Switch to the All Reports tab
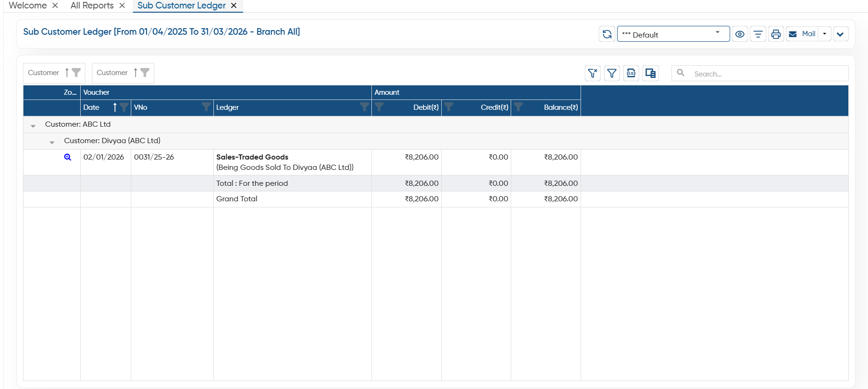868x389 pixels. tap(92, 6)
